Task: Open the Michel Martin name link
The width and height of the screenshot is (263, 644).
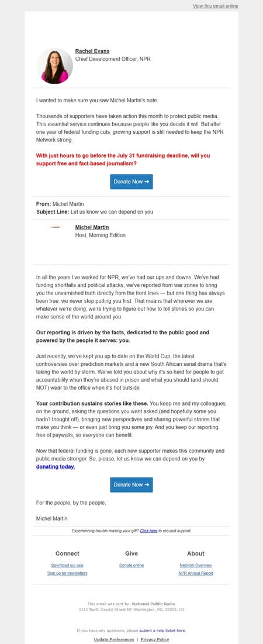Action: (92, 227)
